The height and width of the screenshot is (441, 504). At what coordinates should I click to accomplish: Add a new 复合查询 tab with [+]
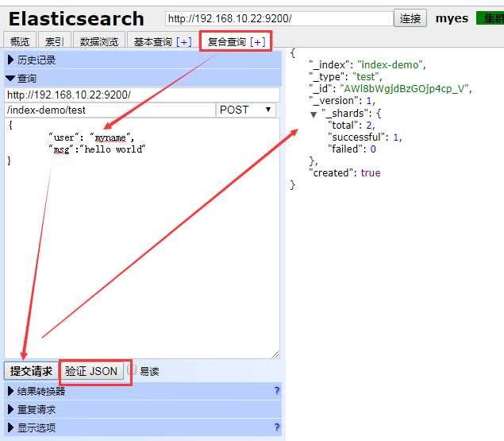point(258,42)
